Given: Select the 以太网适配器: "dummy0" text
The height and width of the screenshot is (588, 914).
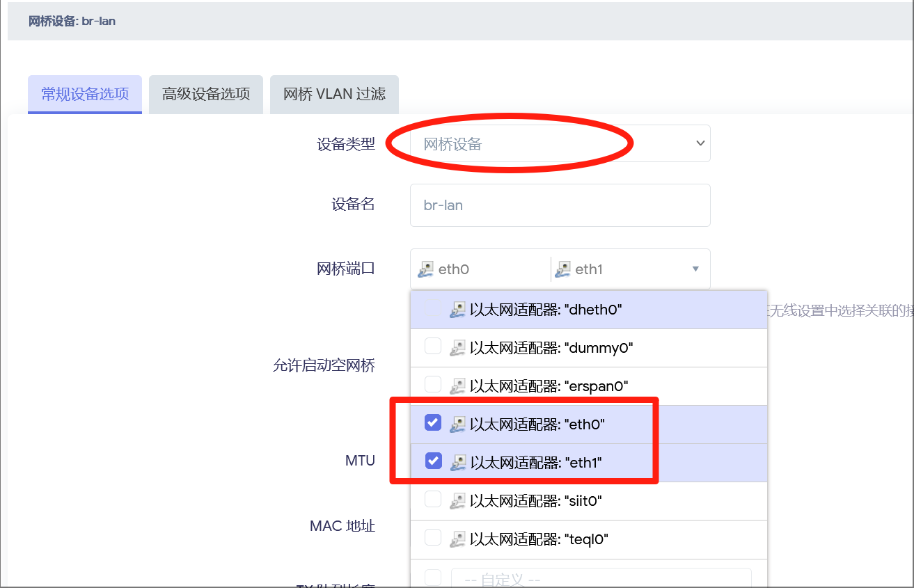Looking at the screenshot, I should click(551, 347).
